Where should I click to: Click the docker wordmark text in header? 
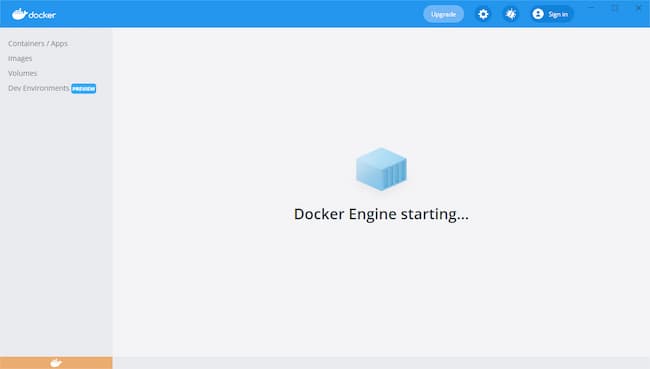coord(42,15)
